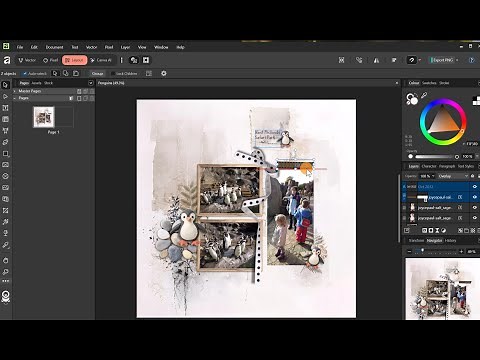Open the dropdown arrow beside the snapping icon
The image size is (480, 360).
coord(420,60)
